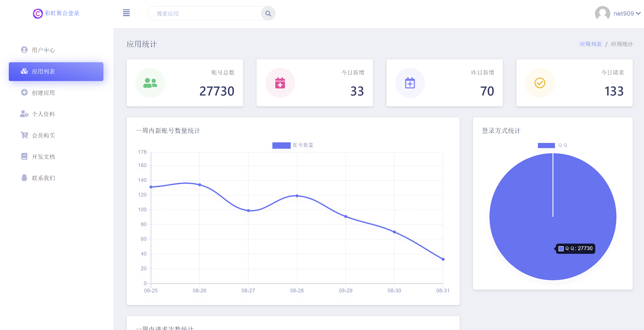Image resolution: width=644 pixels, height=330 pixels.
Task: Expand the net909 account dropdown arrow
Action: coord(638,13)
